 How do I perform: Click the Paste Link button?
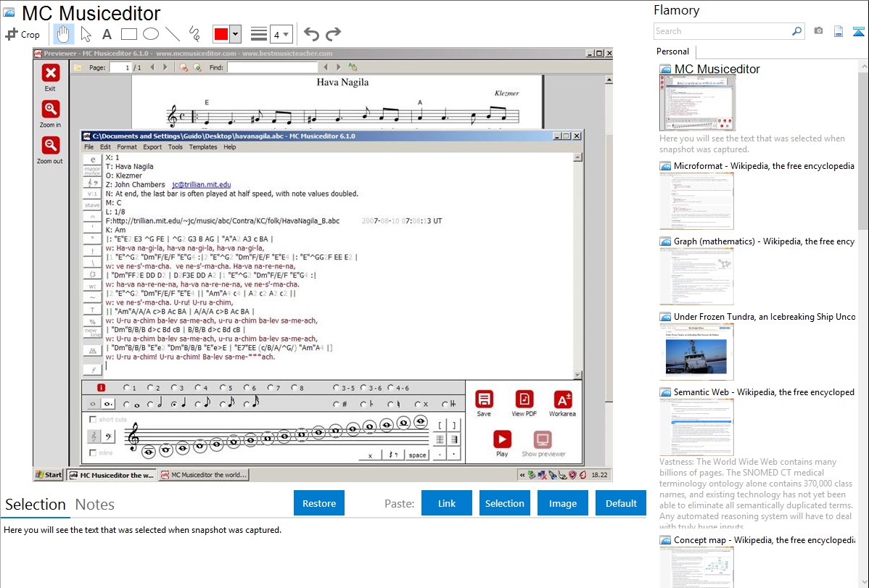tap(447, 503)
